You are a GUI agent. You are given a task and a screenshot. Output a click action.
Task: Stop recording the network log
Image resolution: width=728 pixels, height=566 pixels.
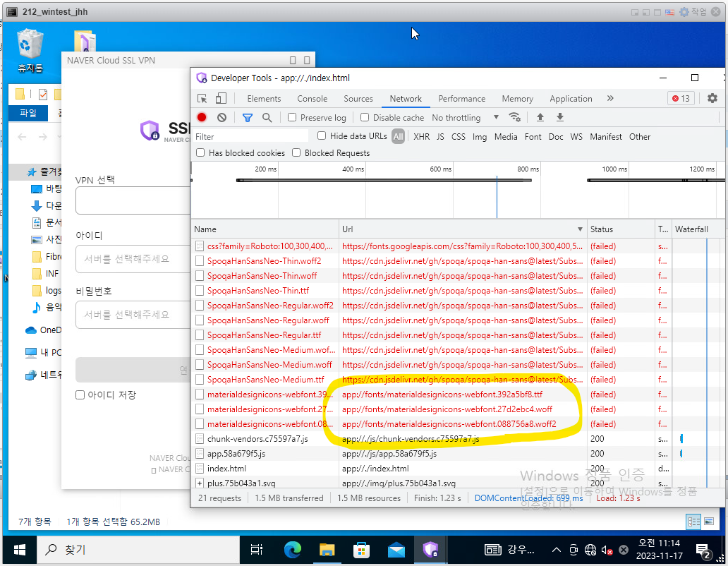point(202,118)
